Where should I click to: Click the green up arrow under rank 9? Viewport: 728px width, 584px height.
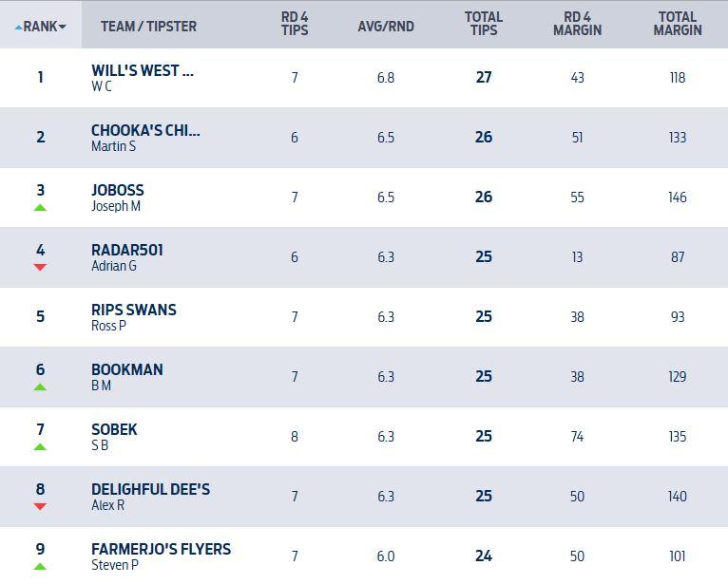pyautogui.click(x=40, y=566)
